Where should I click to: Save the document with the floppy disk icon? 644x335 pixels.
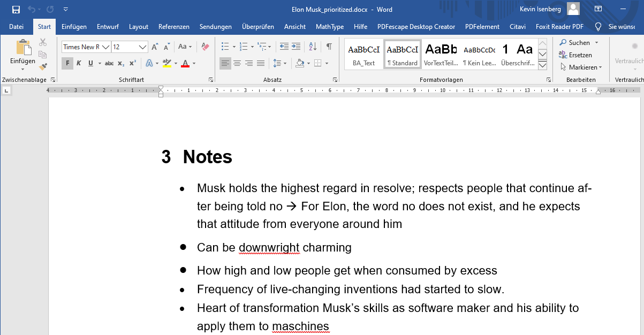tap(16, 10)
